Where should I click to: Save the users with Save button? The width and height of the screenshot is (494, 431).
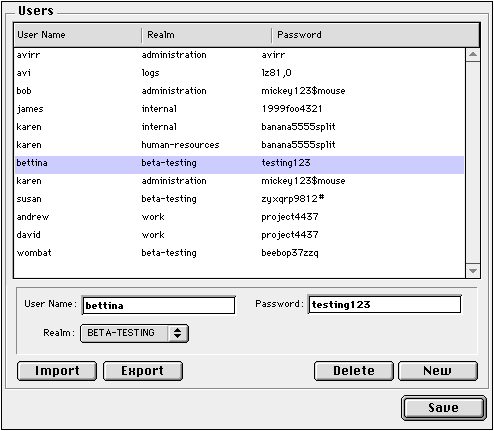443,408
